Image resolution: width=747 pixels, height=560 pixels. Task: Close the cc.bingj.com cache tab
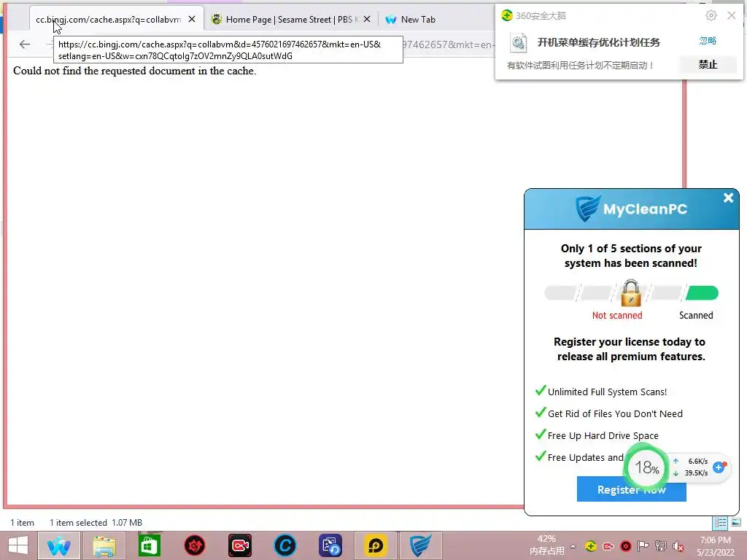[192, 19]
